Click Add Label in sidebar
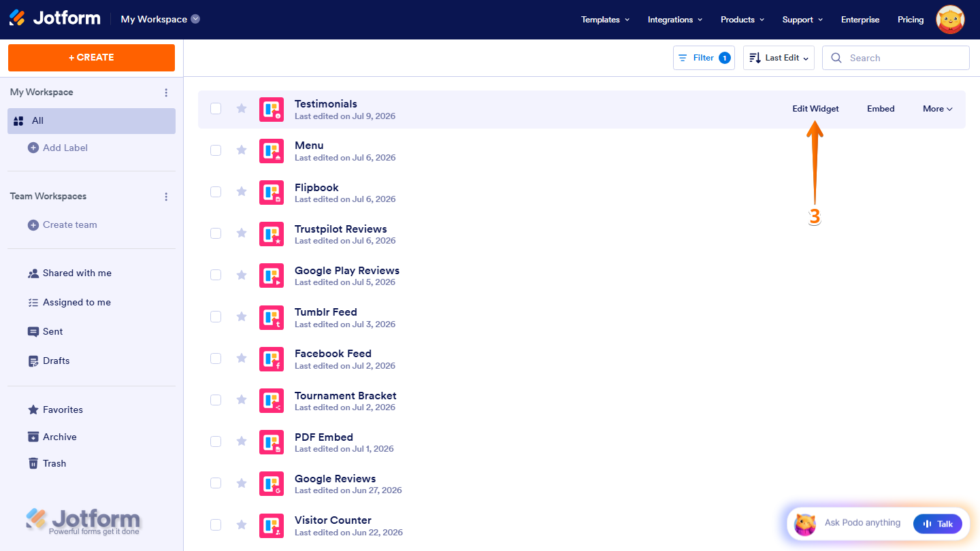 [58, 148]
